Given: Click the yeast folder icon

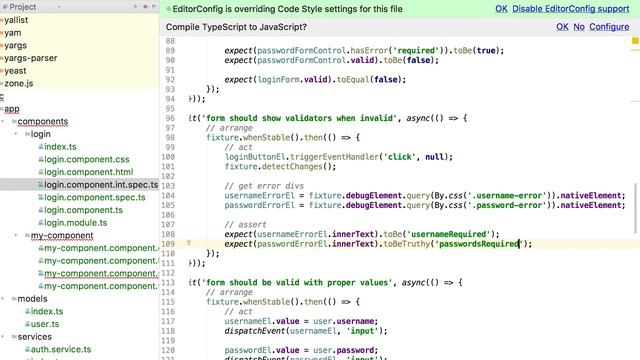Looking at the screenshot, I should [2, 71].
